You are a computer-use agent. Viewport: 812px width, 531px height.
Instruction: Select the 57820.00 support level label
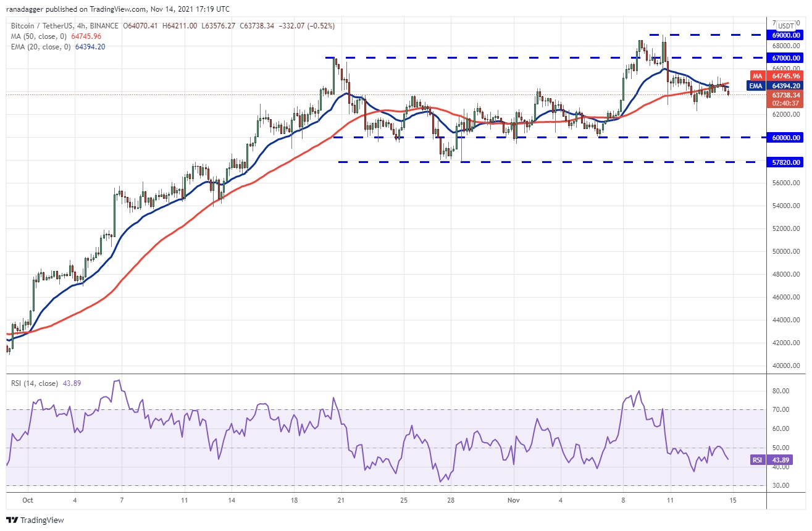tap(785, 162)
